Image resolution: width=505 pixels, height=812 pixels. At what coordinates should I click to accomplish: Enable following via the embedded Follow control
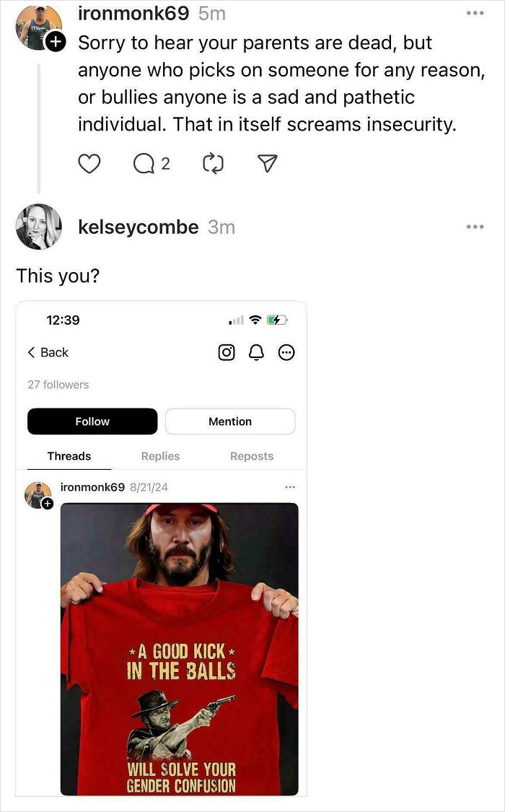(92, 421)
